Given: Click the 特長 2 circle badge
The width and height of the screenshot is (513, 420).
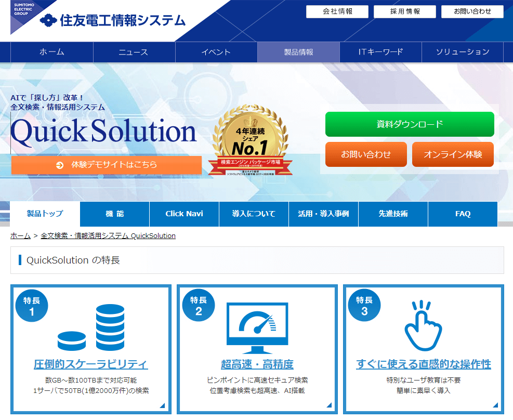Looking at the screenshot, I should pos(198,306).
